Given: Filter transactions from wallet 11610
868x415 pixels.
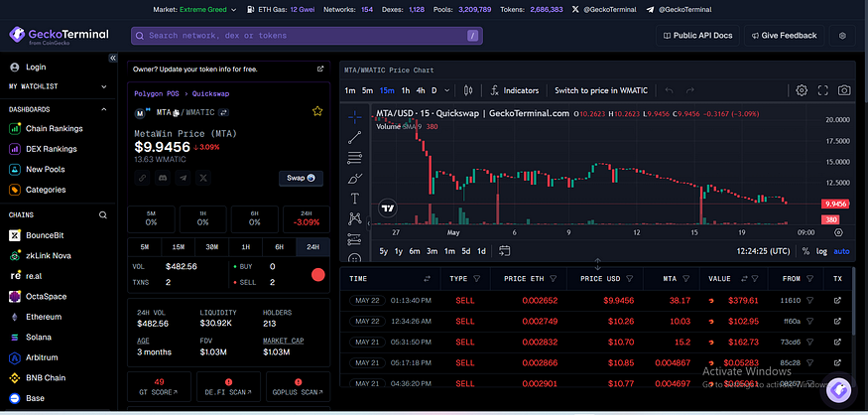Looking at the screenshot, I should pyautogui.click(x=809, y=300).
